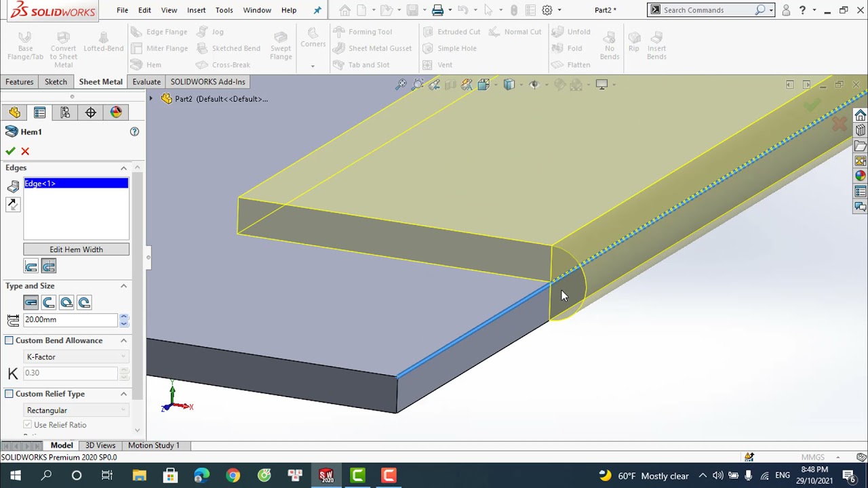Open the Tools menu
Viewport: 868px width, 488px height.
click(x=224, y=10)
